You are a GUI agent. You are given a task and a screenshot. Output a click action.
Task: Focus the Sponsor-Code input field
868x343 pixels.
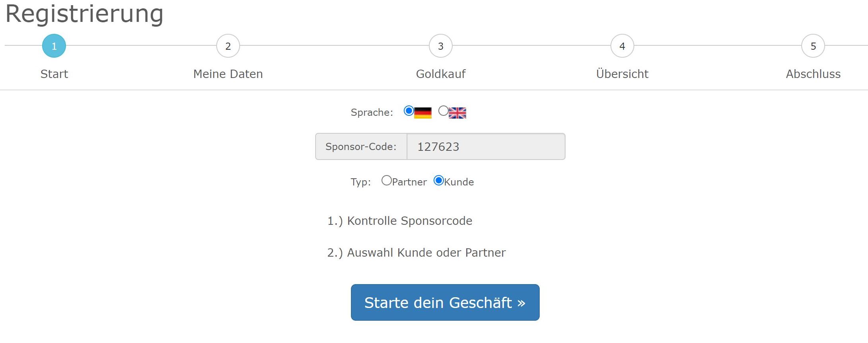pos(486,147)
